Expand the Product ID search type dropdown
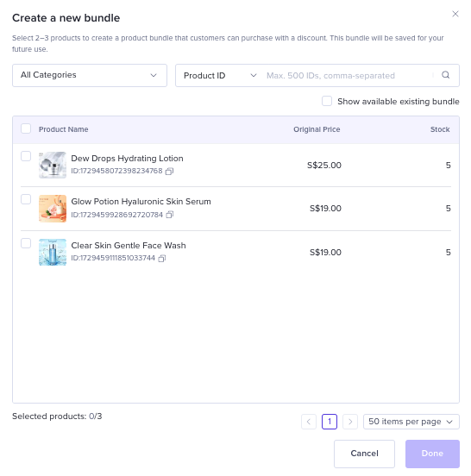 click(220, 76)
